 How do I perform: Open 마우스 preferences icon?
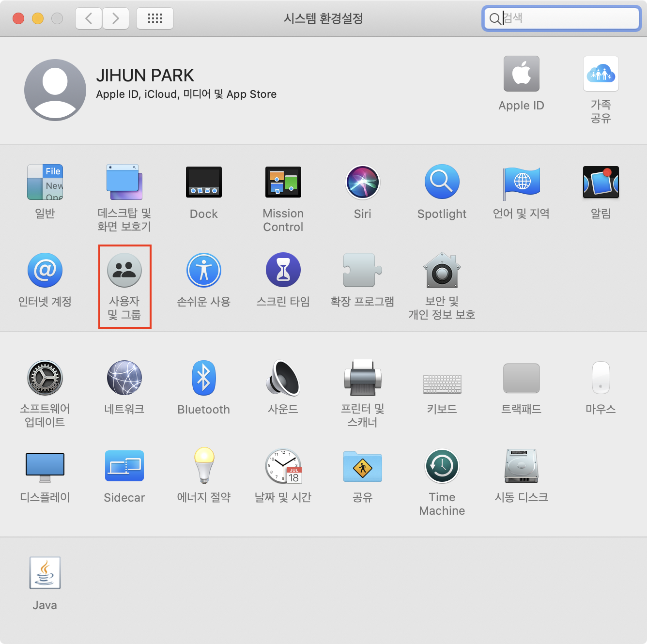601,378
